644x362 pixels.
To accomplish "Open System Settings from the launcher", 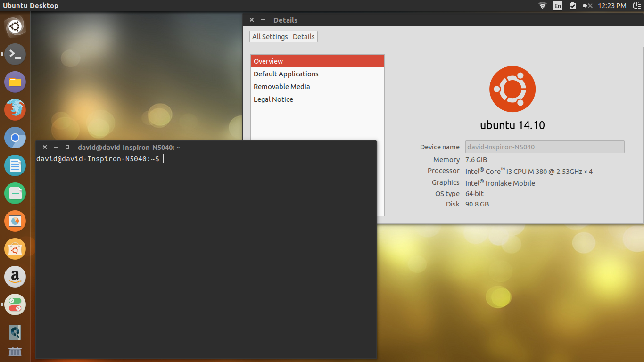I will (15, 304).
